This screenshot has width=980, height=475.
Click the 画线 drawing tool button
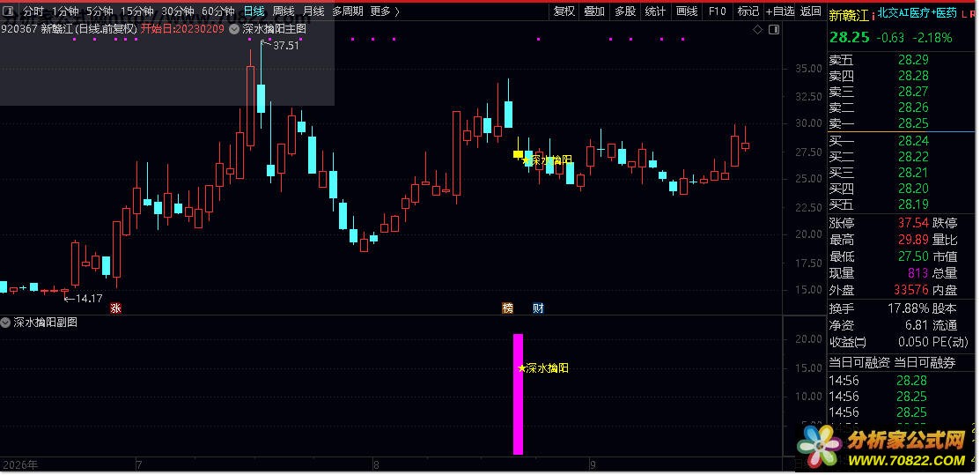tap(686, 11)
